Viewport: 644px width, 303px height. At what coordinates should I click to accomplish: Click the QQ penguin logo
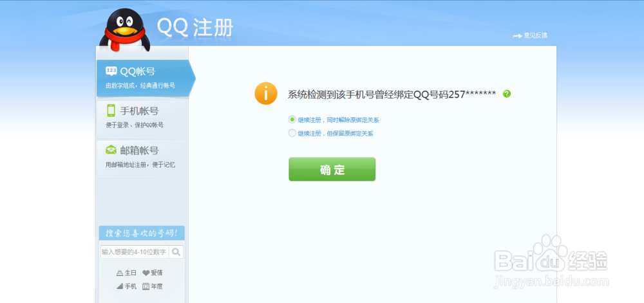click(124, 30)
